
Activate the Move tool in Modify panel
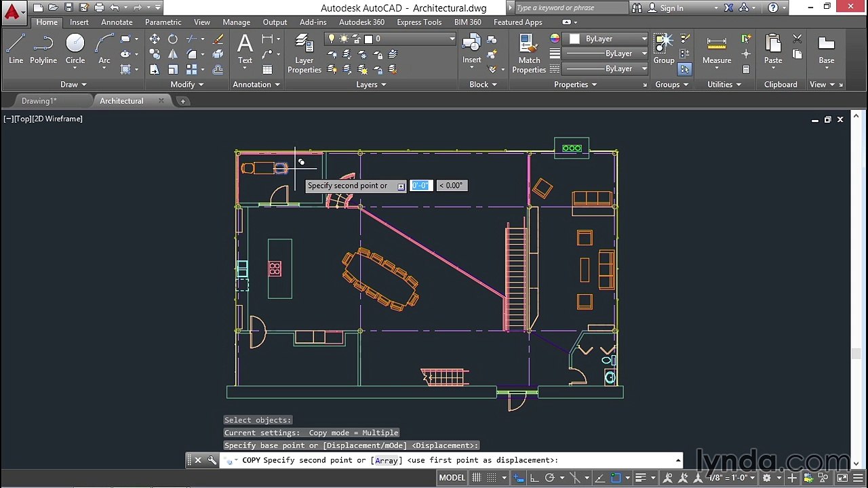(155, 39)
